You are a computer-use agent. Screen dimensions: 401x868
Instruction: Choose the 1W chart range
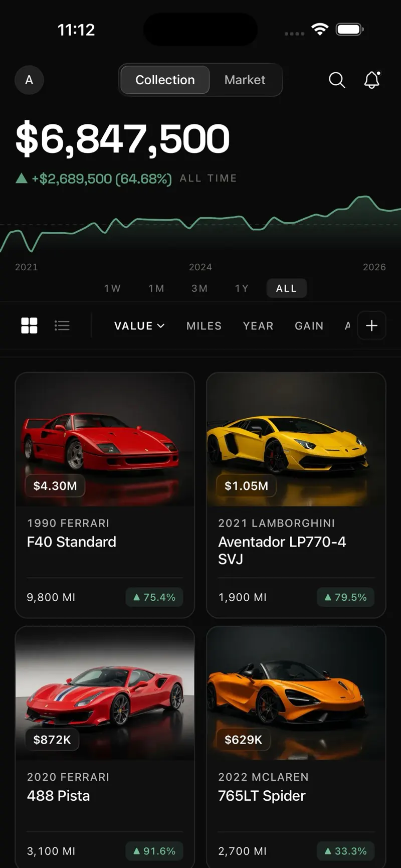point(112,288)
